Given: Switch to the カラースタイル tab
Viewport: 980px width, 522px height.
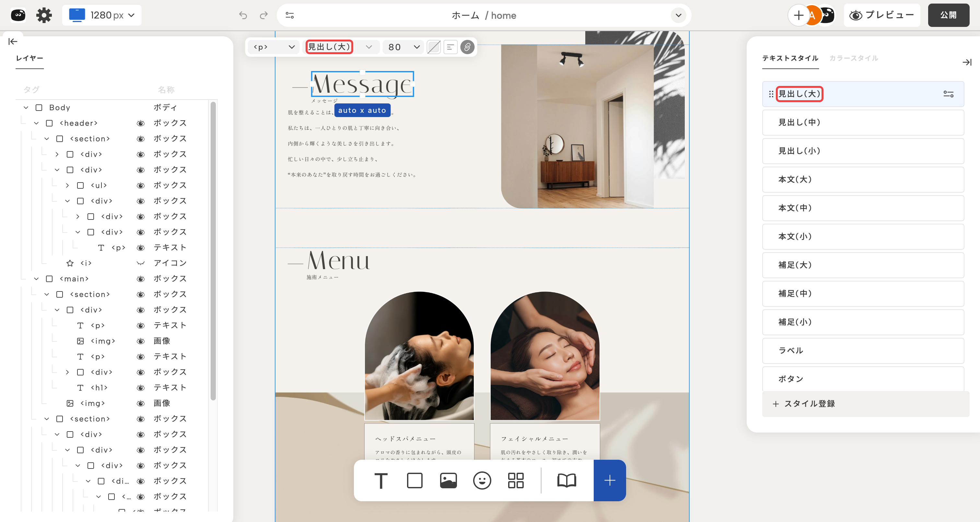Looking at the screenshot, I should coord(853,58).
